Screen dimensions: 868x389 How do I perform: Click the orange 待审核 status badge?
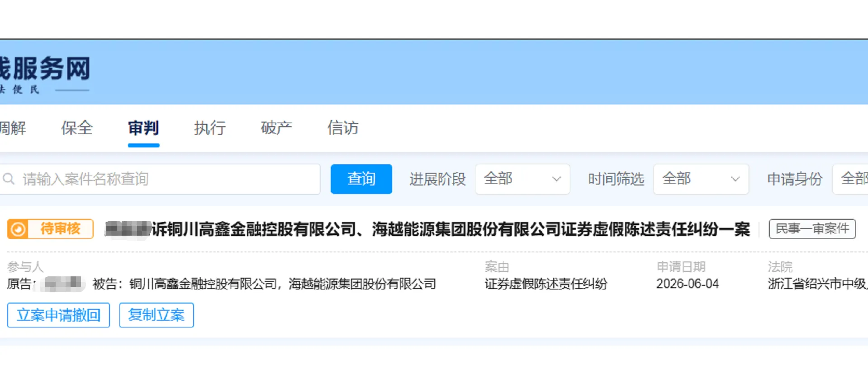50,229
